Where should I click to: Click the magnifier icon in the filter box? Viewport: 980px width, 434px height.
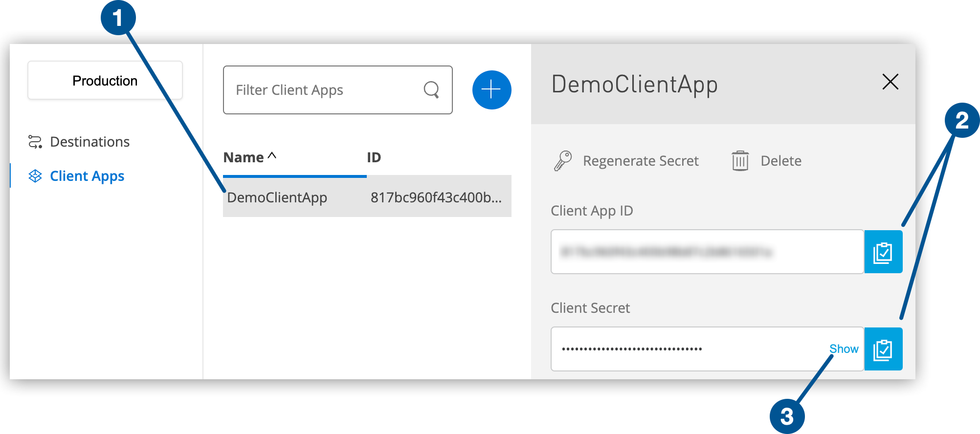coord(431,90)
